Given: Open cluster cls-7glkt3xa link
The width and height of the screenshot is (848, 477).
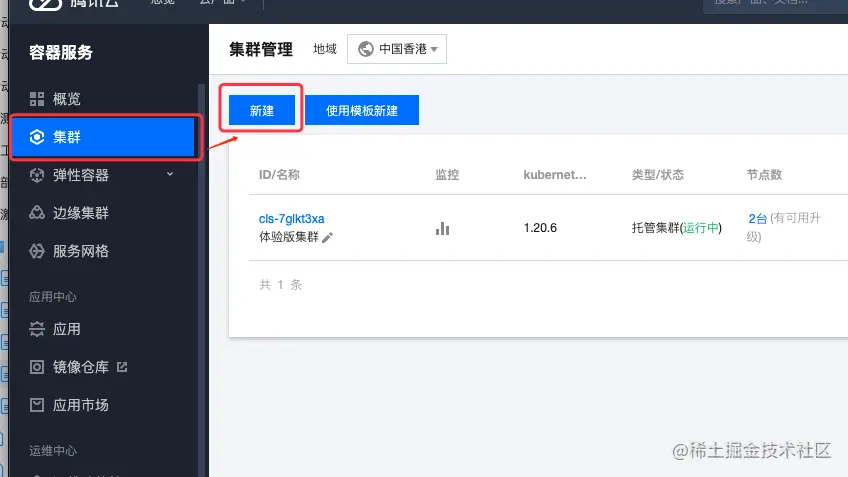Looking at the screenshot, I should click(x=292, y=218).
